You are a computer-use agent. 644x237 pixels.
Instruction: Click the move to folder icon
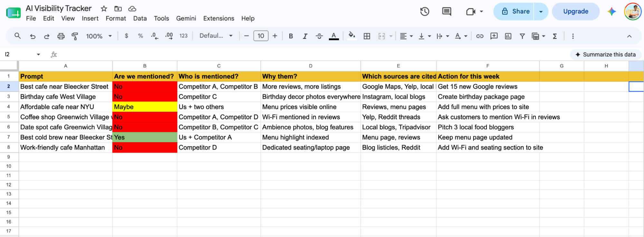(118, 9)
